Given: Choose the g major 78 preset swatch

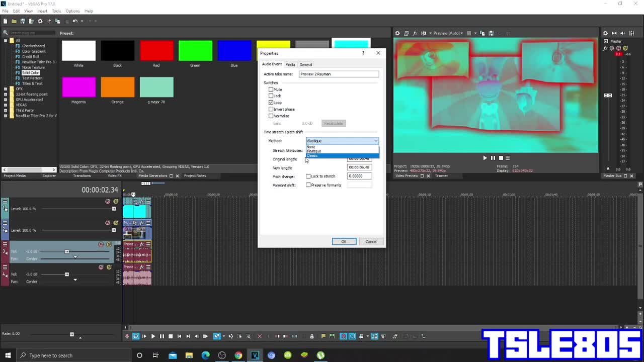Looking at the screenshot, I should click(x=156, y=87).
